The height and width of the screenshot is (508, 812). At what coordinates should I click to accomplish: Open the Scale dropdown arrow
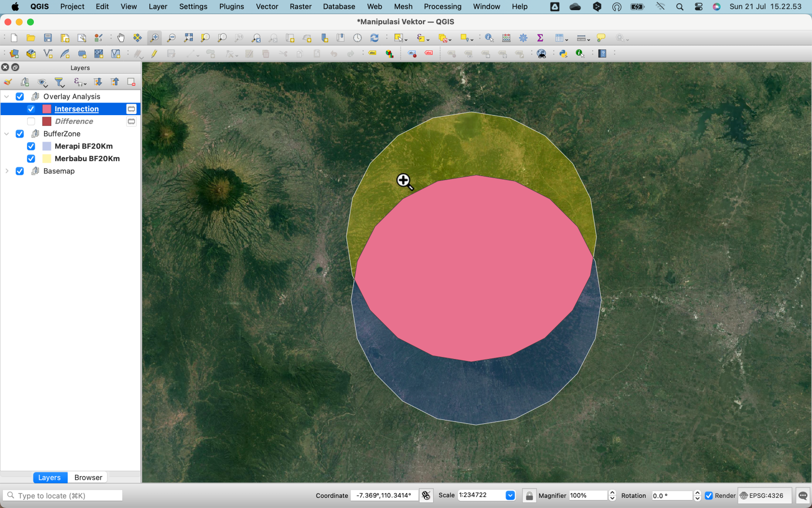point(510,495)
